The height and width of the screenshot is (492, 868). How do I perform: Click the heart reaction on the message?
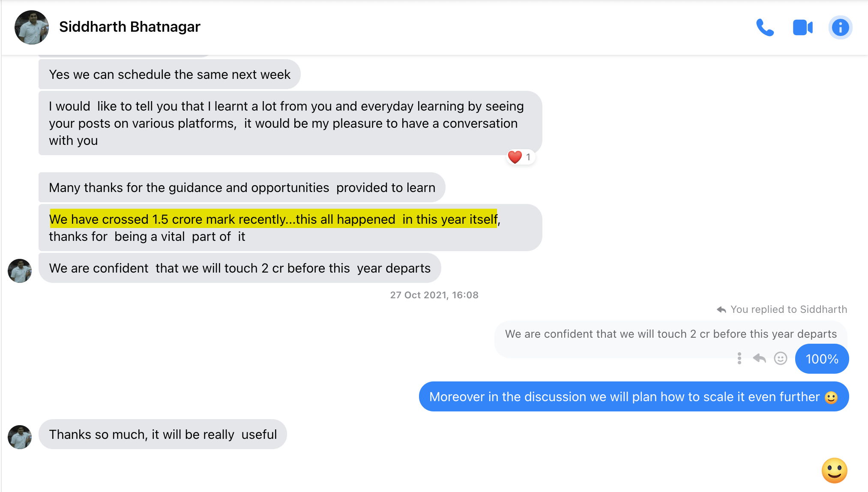click(x=515, y=157)
